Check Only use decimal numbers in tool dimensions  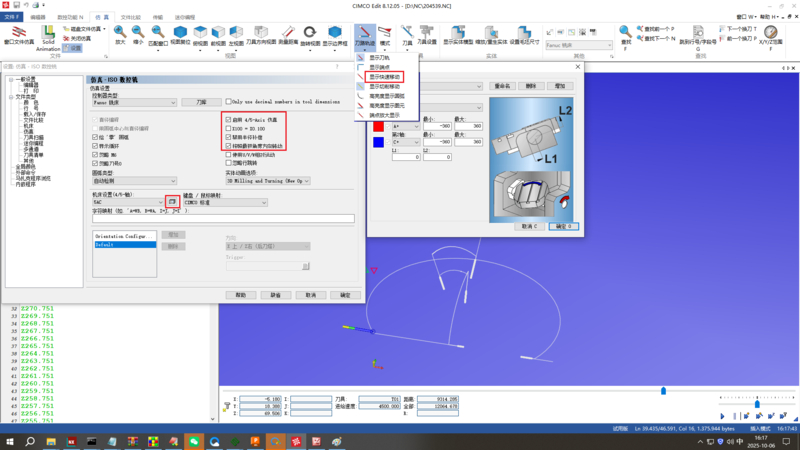pyautogui.click(x=228, y=102)
